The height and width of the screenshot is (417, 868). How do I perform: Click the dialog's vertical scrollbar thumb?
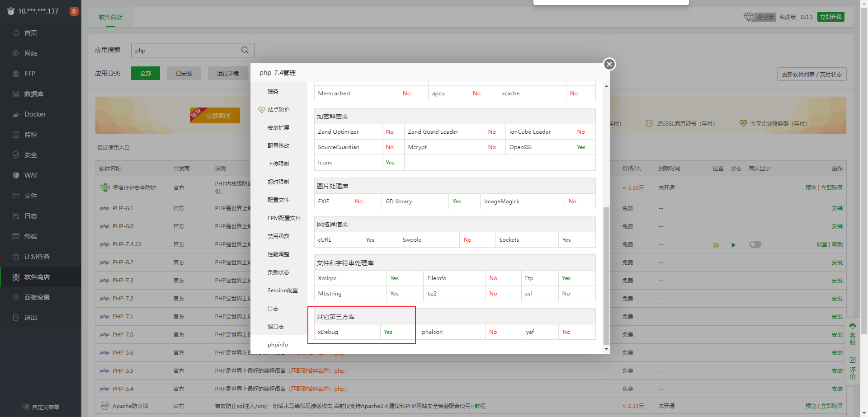click(606, 276)
